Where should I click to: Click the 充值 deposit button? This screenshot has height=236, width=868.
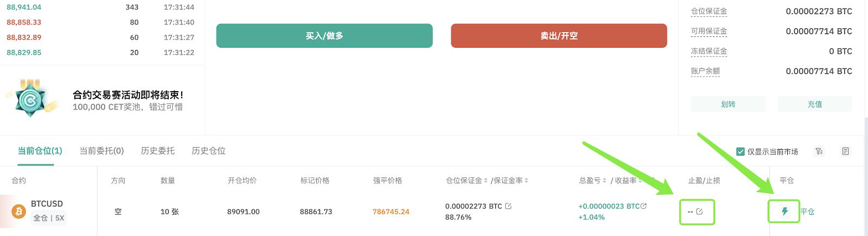pos(815,104)
